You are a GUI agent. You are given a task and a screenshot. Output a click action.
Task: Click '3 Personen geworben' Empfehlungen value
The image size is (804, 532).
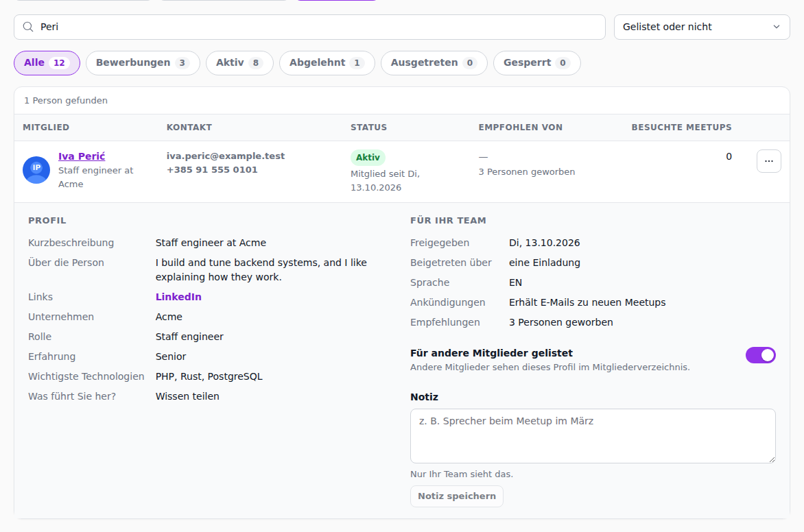561,322
